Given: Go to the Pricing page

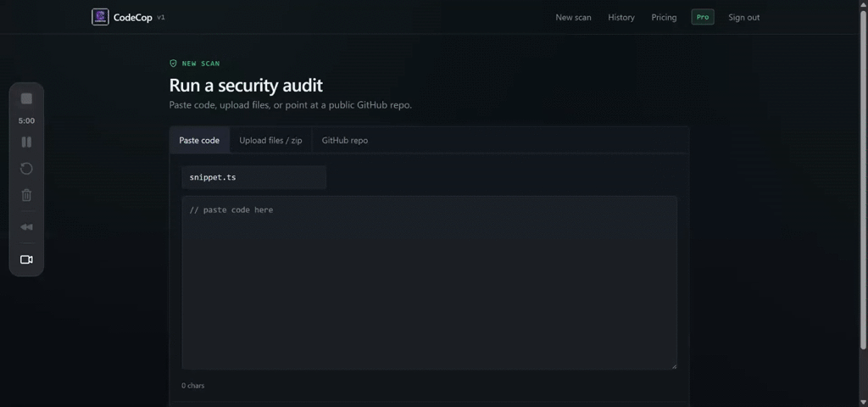Looking at the screenshot, I should tap(664, 17).
